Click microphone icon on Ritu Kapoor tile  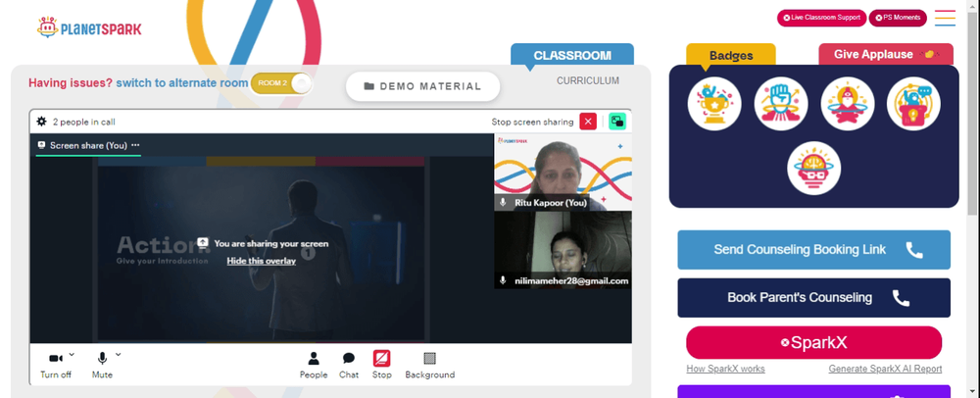pyautogui.click(x=503, y=203)
